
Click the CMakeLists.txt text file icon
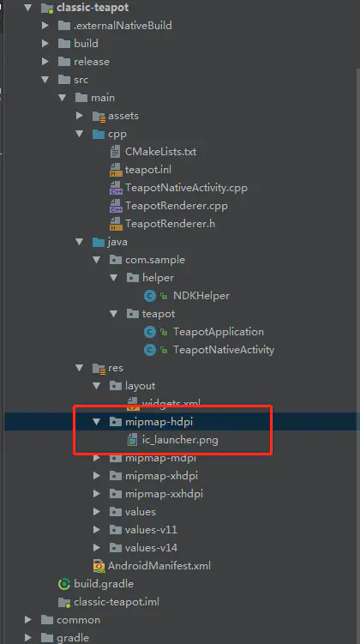(x=116, y=152)
